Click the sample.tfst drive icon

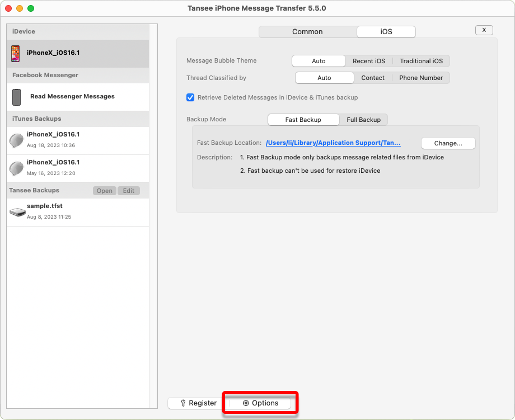(x=17, y=212)
